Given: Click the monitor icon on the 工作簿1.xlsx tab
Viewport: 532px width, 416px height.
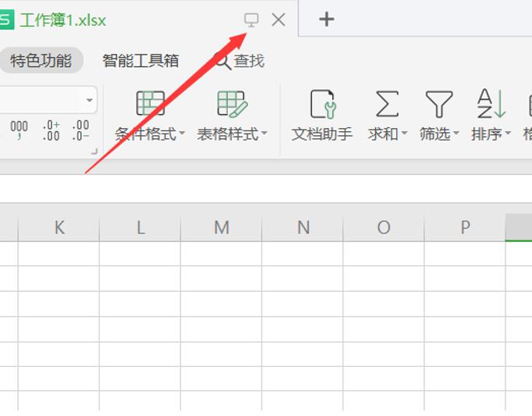Looking at the screenshot, I should point(251,20).
